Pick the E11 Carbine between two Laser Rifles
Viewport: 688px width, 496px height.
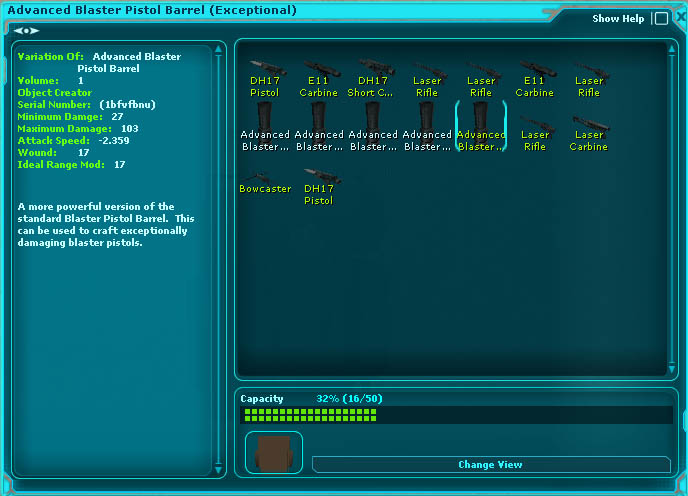pyautogui.click(x=534, y=79)
